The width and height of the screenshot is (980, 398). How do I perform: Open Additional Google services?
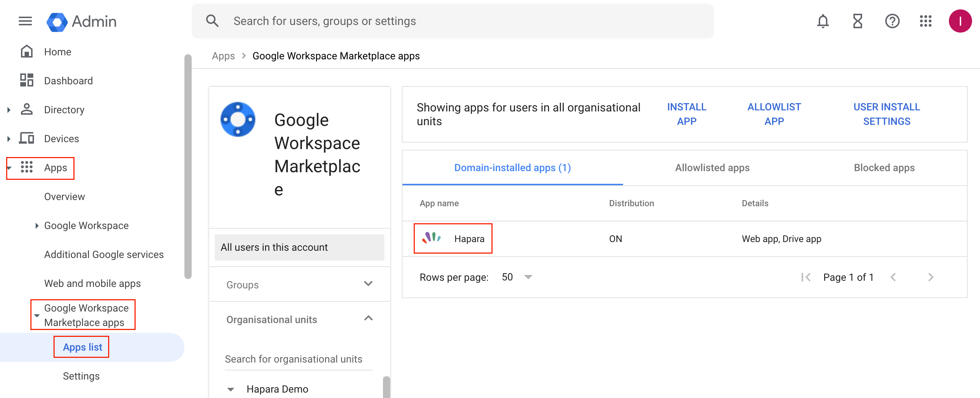[104, 254]
